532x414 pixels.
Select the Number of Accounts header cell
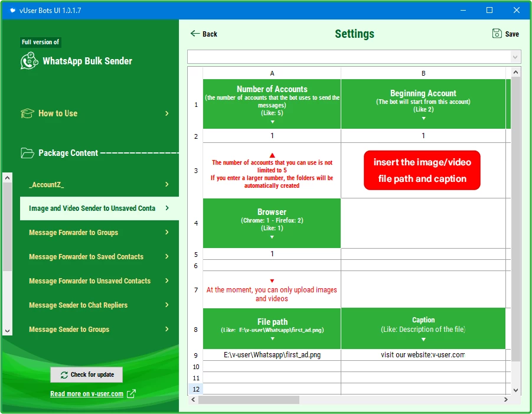pos(272,104)
